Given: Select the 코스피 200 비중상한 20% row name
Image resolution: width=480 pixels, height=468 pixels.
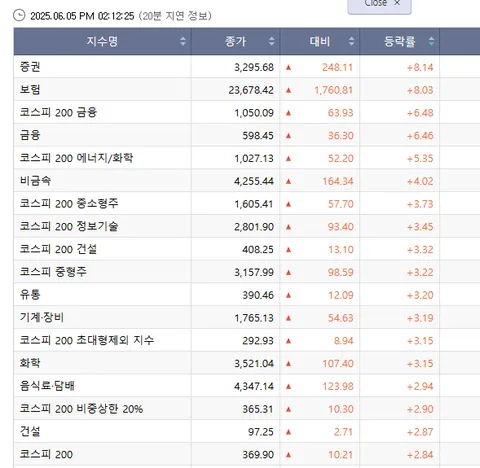Looking at the screenshot, I should pyautogui.click(x=81, y=409).
